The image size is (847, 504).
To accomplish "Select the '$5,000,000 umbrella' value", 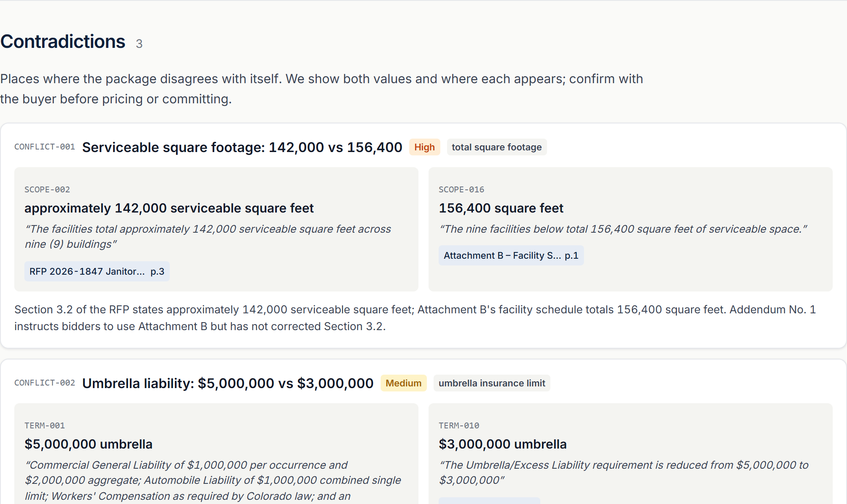I will [x=88, y=444].
